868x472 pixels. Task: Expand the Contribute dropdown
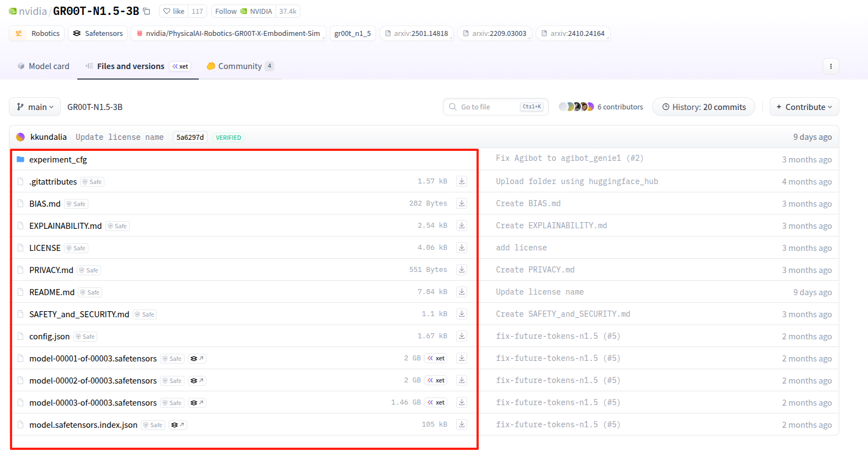coord(805,107)
